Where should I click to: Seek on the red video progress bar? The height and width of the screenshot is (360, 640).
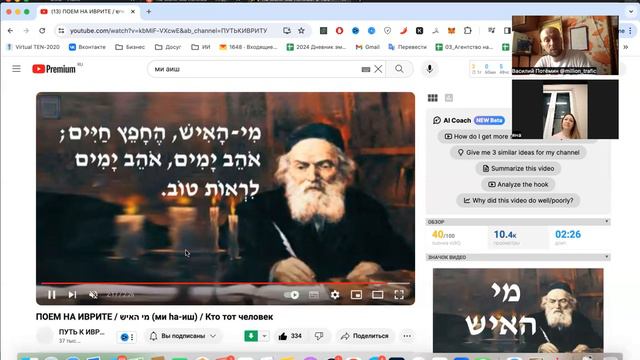click(225, 283)
